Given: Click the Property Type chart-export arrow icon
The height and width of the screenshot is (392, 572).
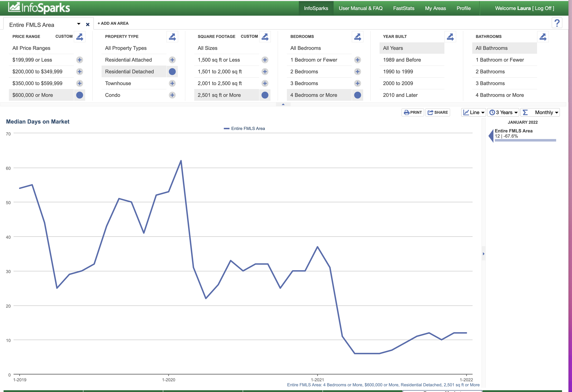Looking at the screenshot, I should (x=172, y=37).
